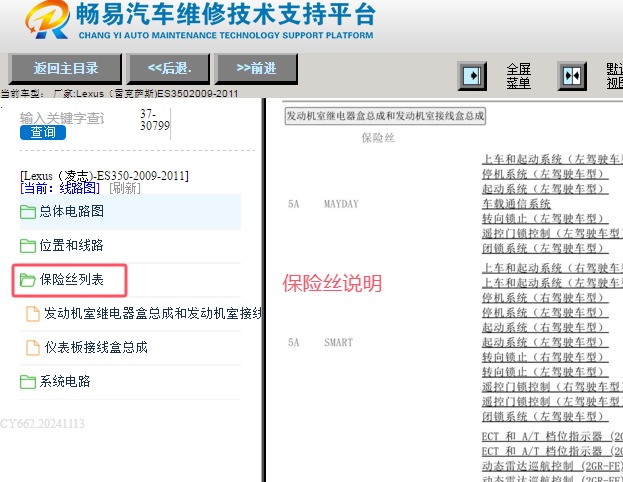Expand the 总体电路图 tree folder
Image resolution: width=623 pixels, height=482 pixels.
point(72,211)
